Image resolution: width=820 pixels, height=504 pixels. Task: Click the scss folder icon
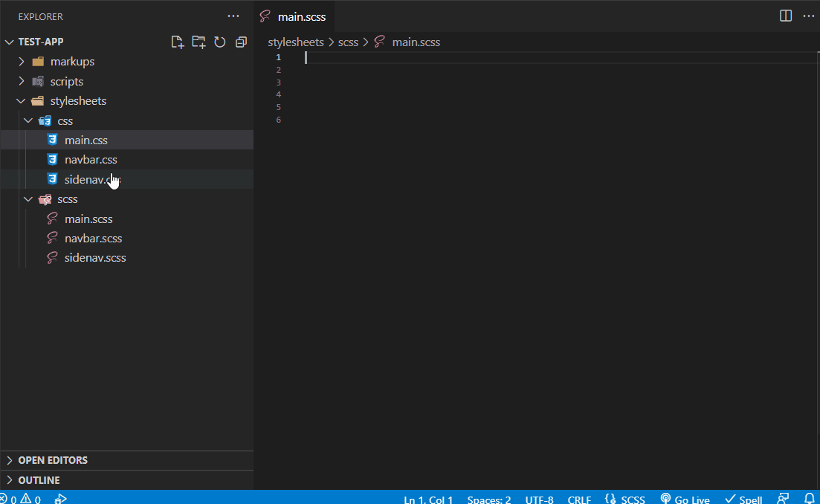(45, 199)
